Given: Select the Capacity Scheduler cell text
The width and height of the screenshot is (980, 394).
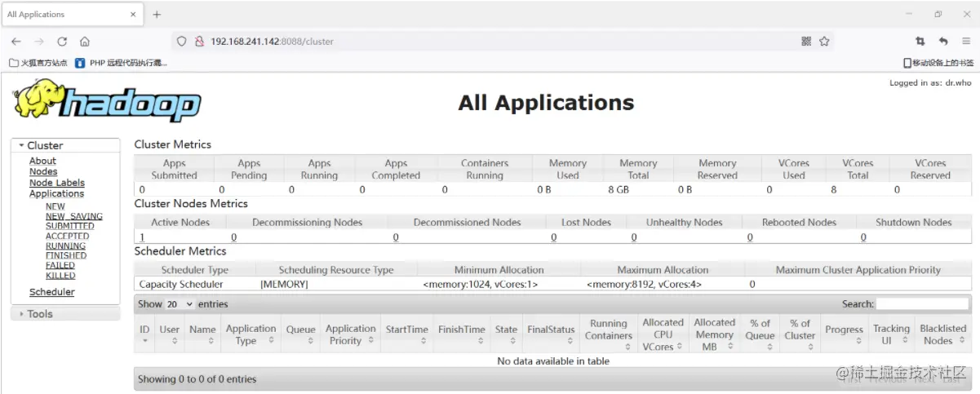Looking at the screenshot, I should pyautogui.click(x=181, y=285).
